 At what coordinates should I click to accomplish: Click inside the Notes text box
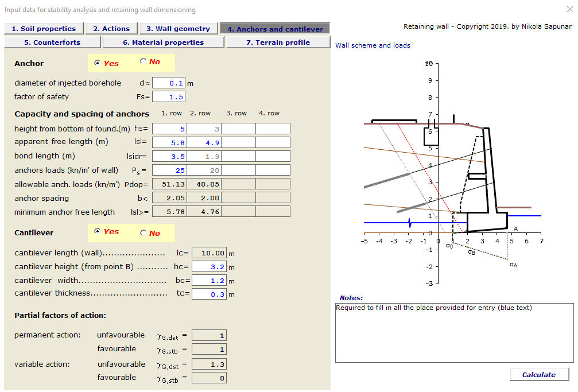[x=454, y=333]
